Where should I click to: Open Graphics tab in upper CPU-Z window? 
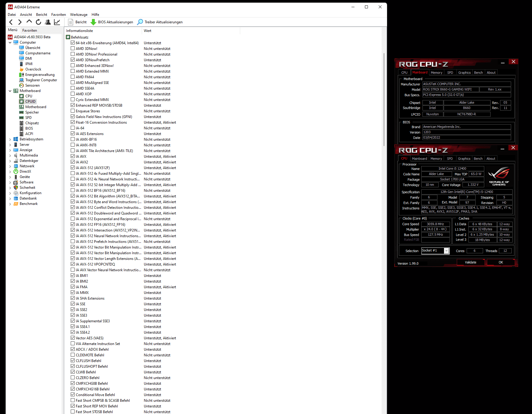click(x=464, y=73)
